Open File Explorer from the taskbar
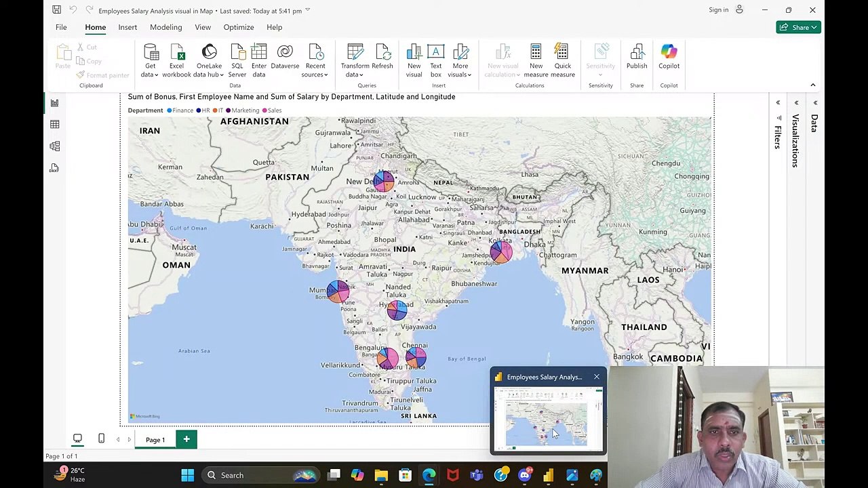The height and width of the screenshot is (488, 868). click(x=381, y=475)
